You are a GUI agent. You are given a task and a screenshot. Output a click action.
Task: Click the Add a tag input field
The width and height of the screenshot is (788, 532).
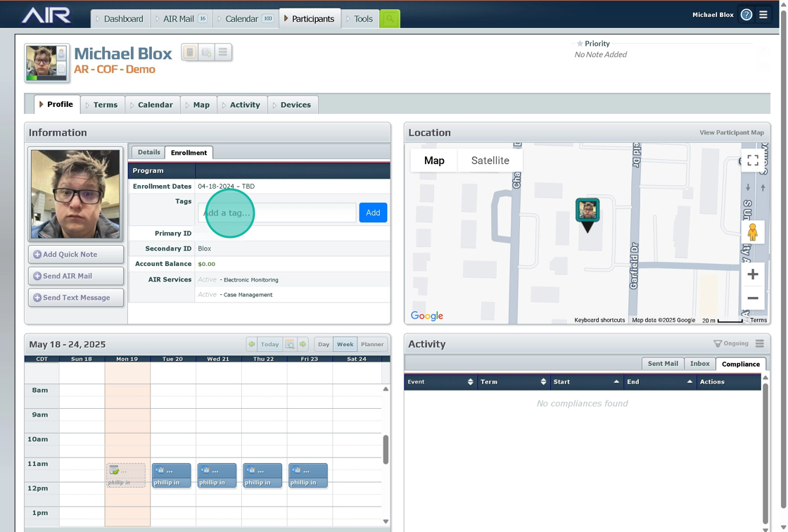(x=277, y=213)
